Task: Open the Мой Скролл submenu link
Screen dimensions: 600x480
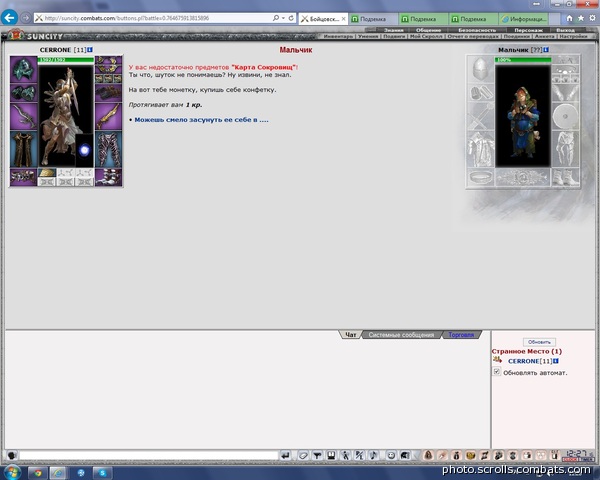Action: [x=426, y=36]
